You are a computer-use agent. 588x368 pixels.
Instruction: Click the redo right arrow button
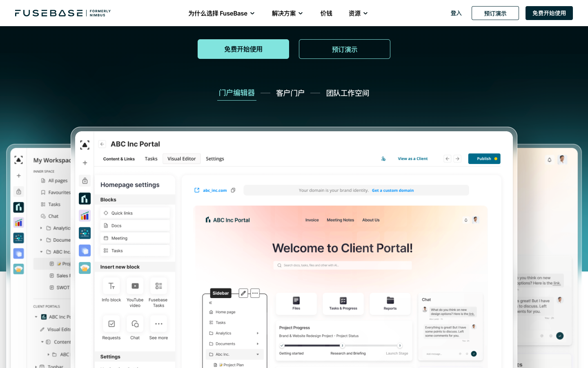(x=457, y=159)
